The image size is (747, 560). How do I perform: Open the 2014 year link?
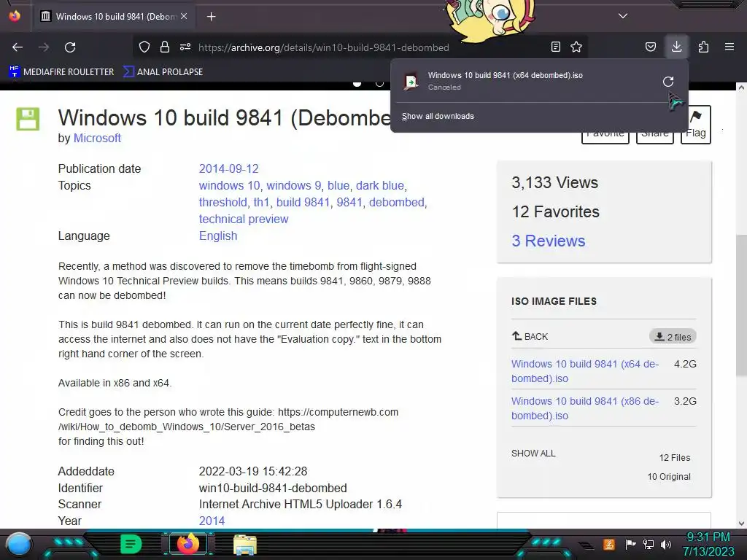[212, 521]
